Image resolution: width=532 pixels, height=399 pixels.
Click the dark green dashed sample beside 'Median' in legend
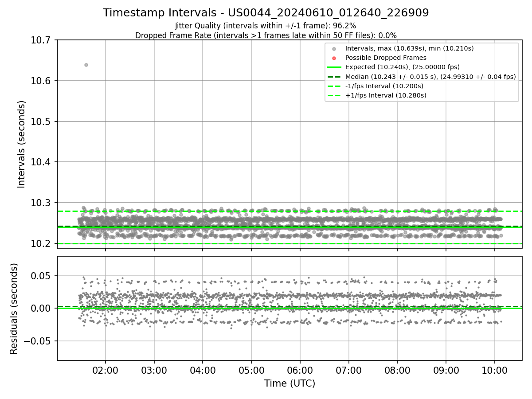pos(334,77)
